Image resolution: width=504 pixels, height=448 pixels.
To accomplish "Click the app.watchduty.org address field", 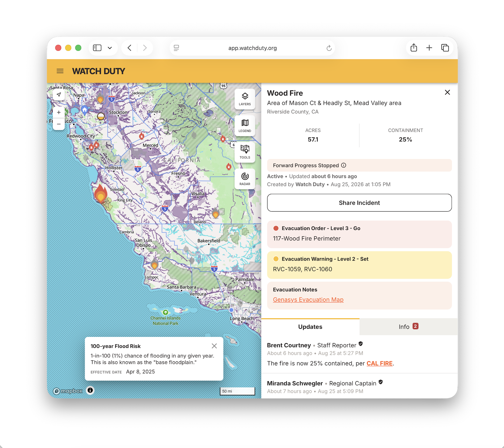I will point(252,48).
